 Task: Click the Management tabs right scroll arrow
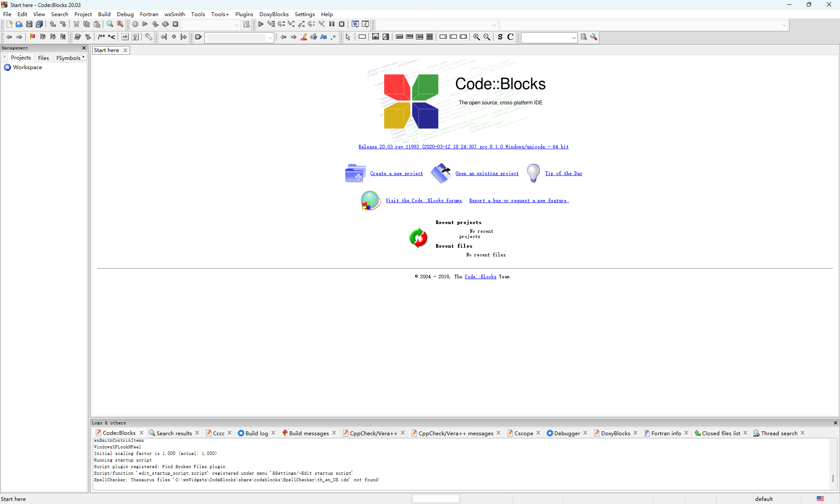83,57
